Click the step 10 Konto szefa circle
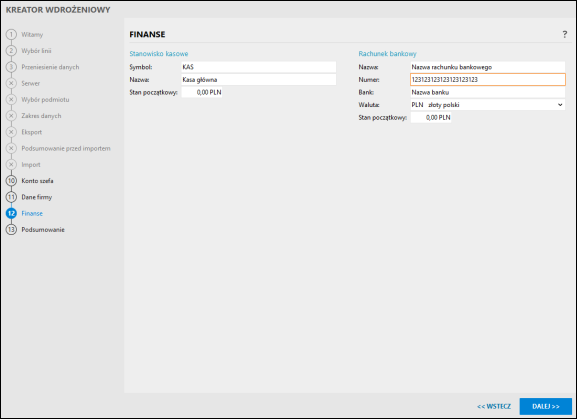Image resolution: width=577 pixels, height=419 pixels. [x=11, y=181]
